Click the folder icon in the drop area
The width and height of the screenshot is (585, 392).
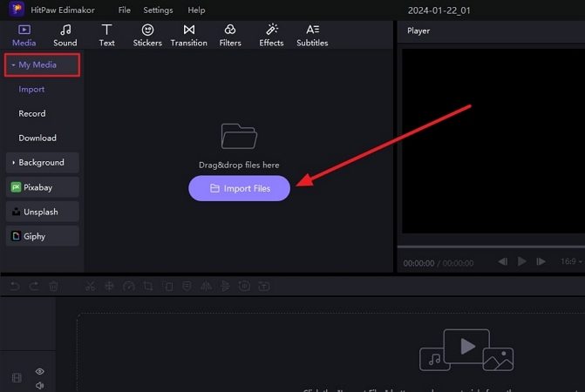pyautogui.click(x=239, y=136)
